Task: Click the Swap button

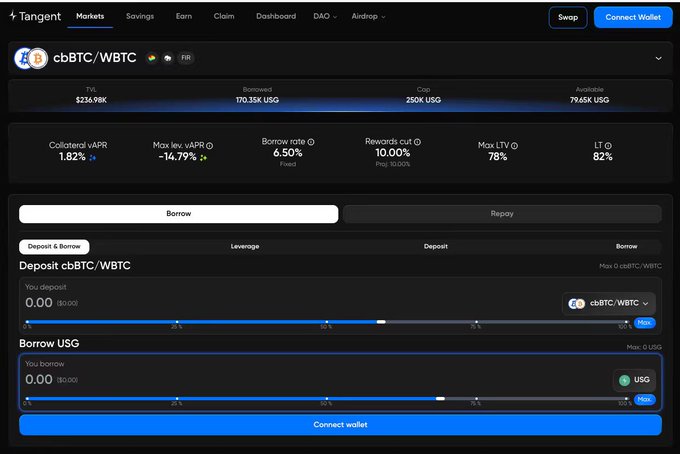Action: click(568, 17)
